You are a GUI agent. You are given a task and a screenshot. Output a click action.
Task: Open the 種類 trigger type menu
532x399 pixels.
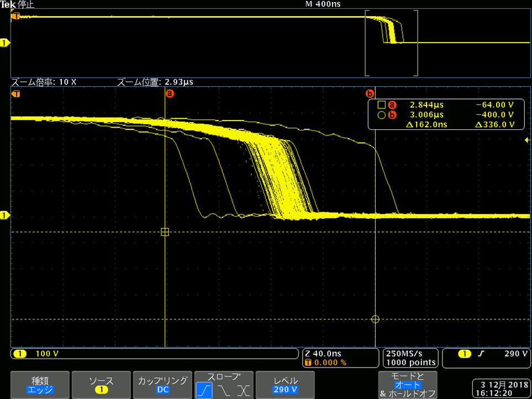[x=40, y=385]
